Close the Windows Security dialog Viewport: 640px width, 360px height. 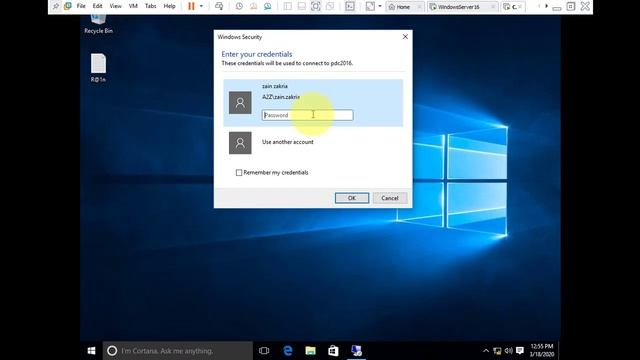tap(405, 37)
